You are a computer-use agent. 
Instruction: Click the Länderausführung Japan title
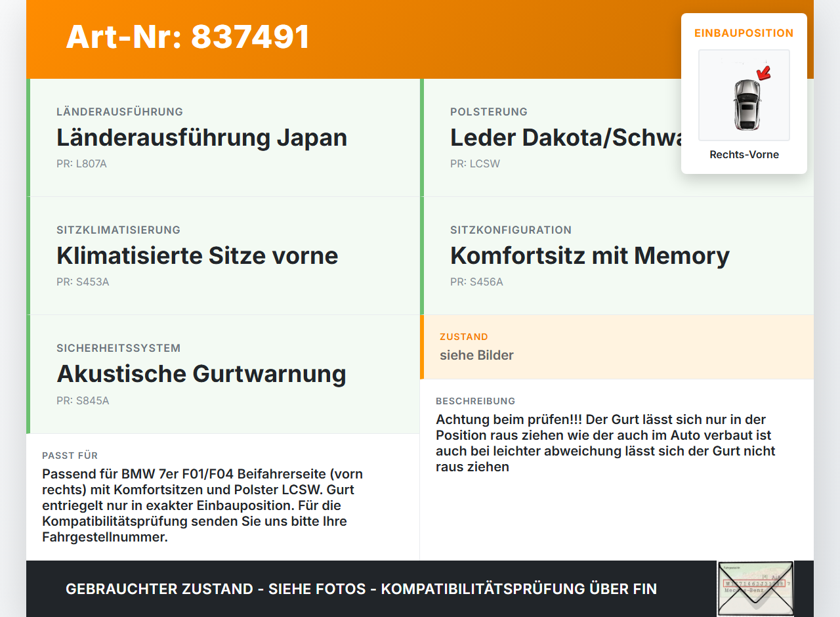[x=202, y=138]
